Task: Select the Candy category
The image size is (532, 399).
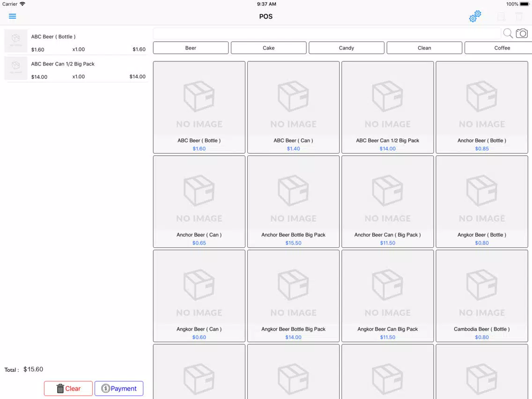Action: click(347, 48)
